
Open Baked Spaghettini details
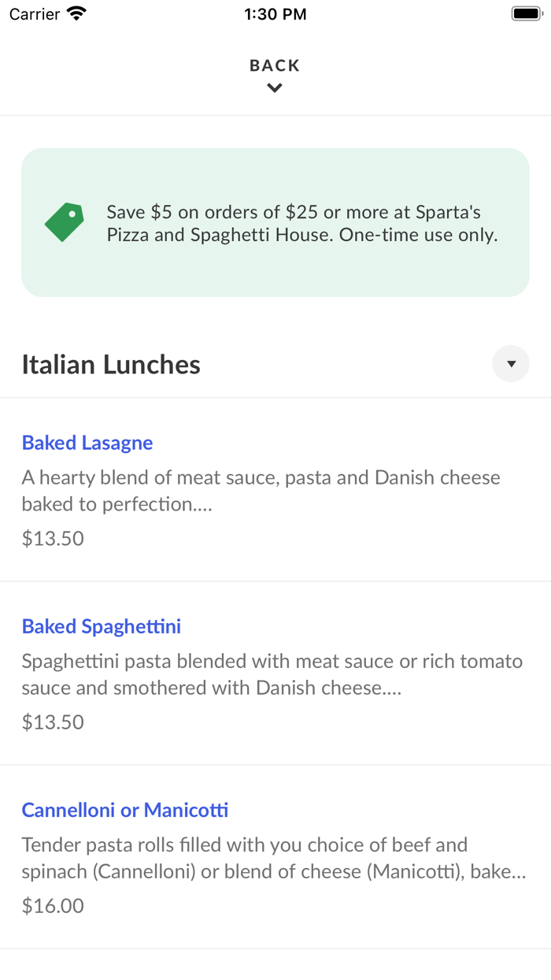pyautogui.click(x=102, y=626)
